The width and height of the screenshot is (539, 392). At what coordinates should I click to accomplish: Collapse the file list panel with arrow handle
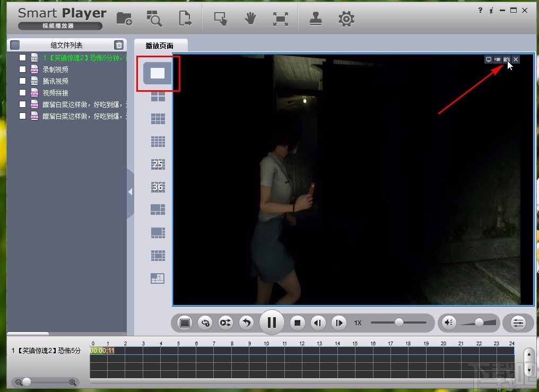click(130, 192)
